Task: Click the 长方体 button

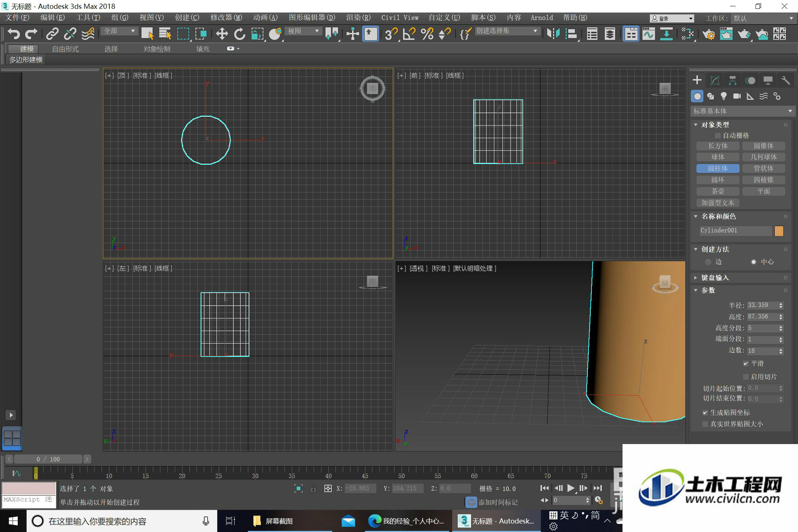Action: tap(718, 146)
